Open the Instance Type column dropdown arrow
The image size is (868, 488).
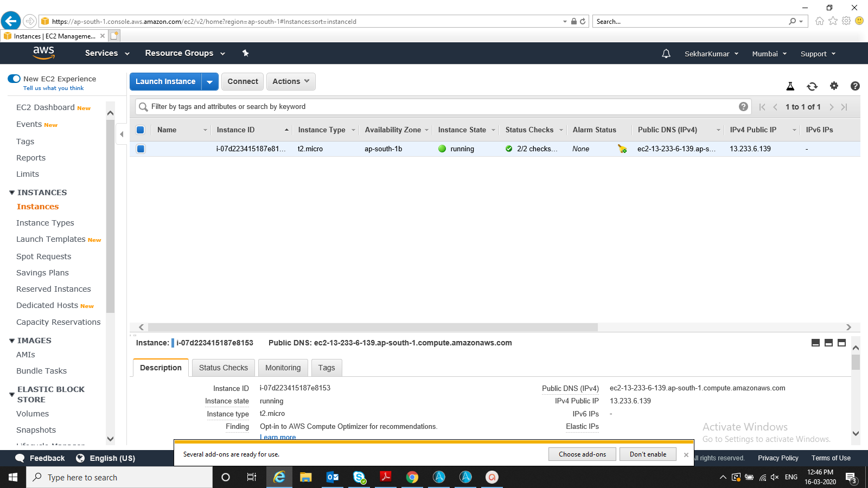click(353, 130)
